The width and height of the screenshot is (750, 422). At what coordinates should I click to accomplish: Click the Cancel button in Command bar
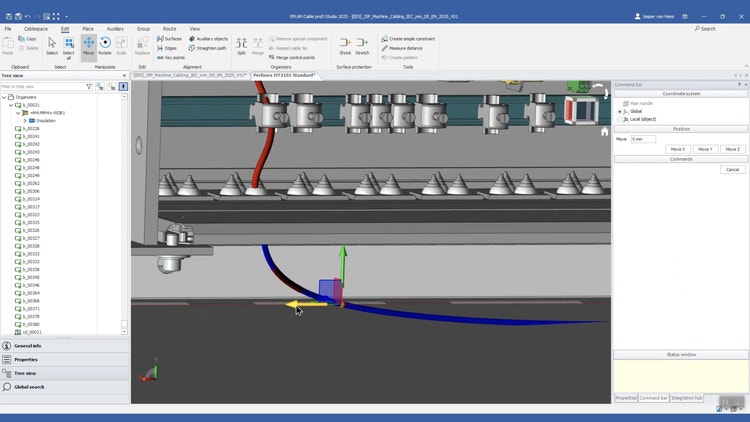733,170
